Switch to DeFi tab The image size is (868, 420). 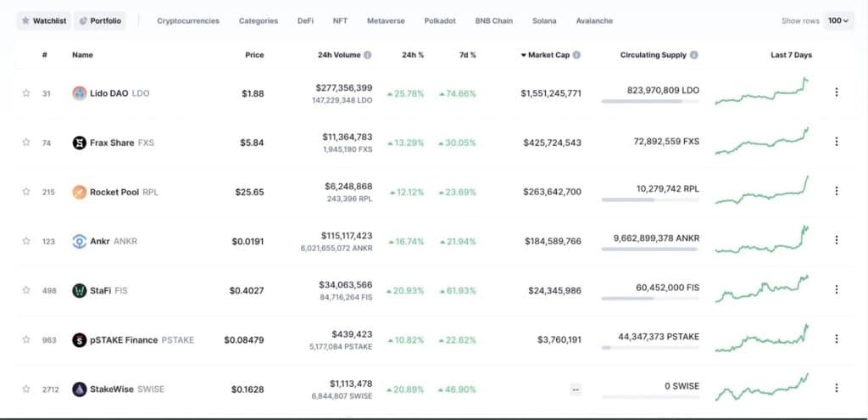click(305, 20)
